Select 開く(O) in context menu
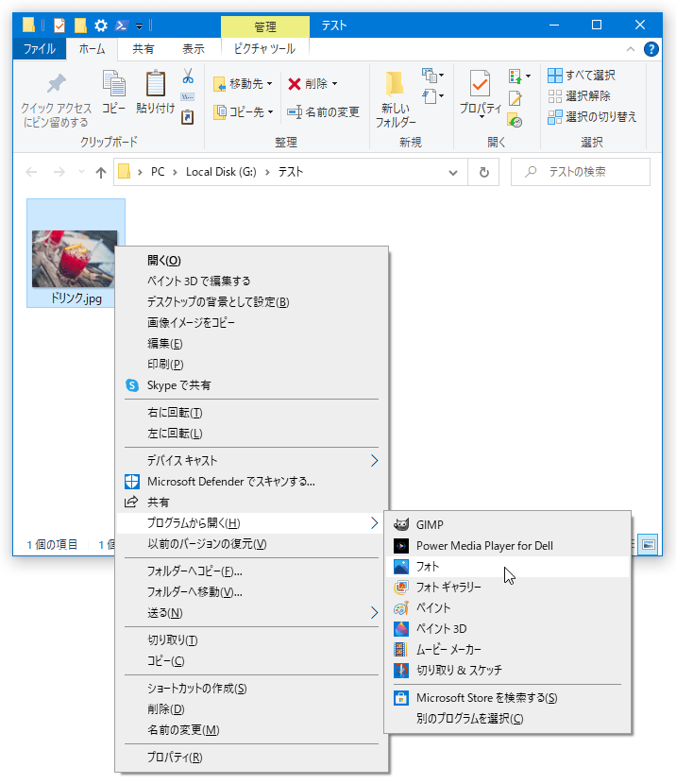This screenshot has width=676, height=784. (x=251, y=261)
